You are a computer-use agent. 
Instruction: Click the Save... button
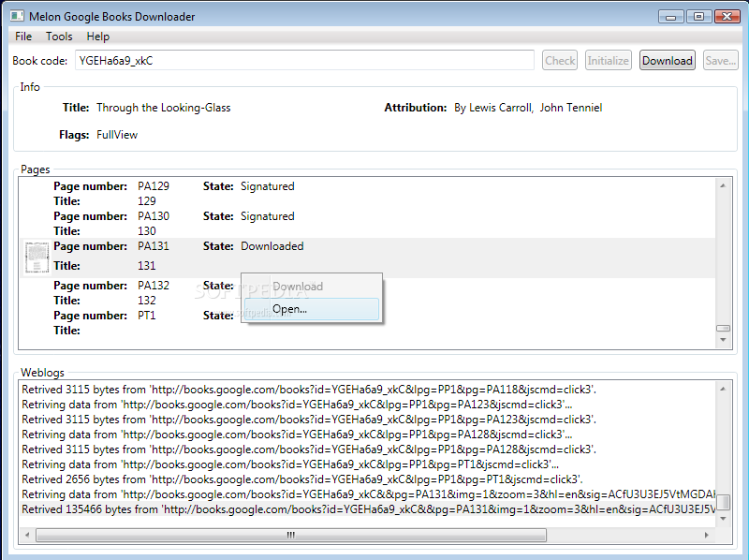click(x=720, y=61)
